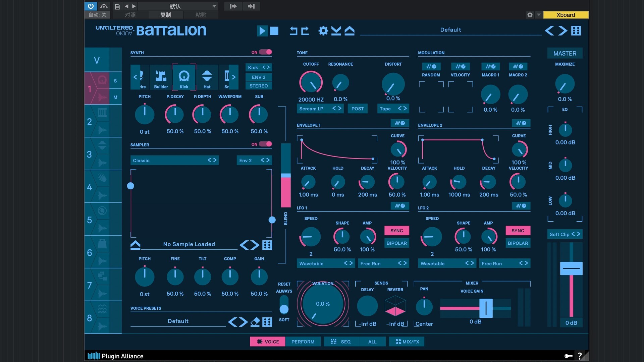Show next synth engines with right arrow

(234, 77)
